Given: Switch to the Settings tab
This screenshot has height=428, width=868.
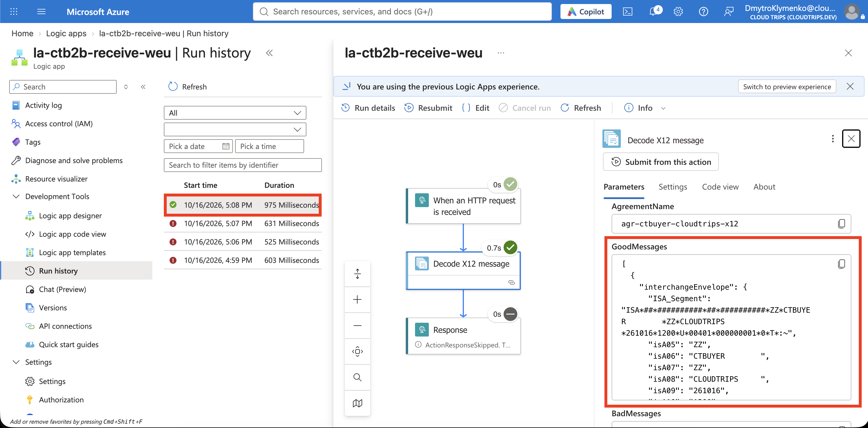Looking at the screenshot, I should (673, 187).
